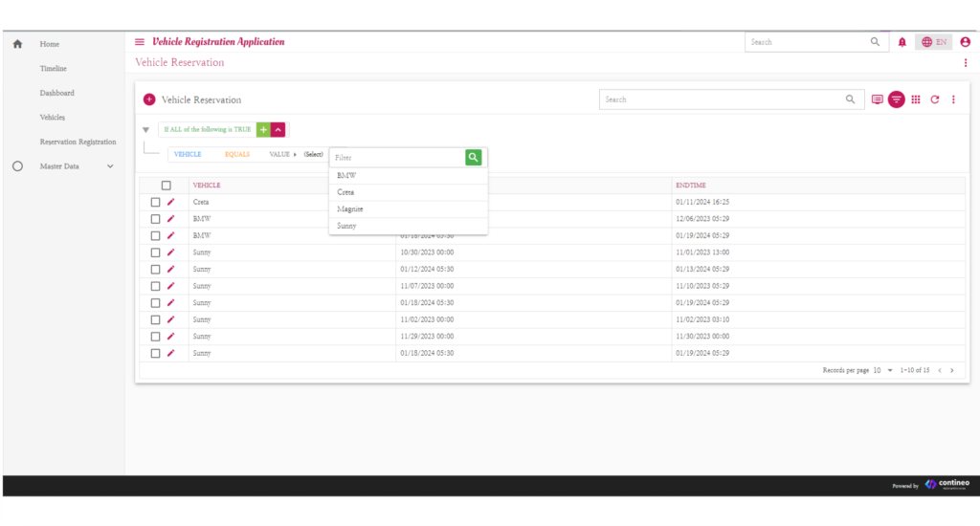
Task: Click top header search magnifier icon
Action: pos(875,42)
